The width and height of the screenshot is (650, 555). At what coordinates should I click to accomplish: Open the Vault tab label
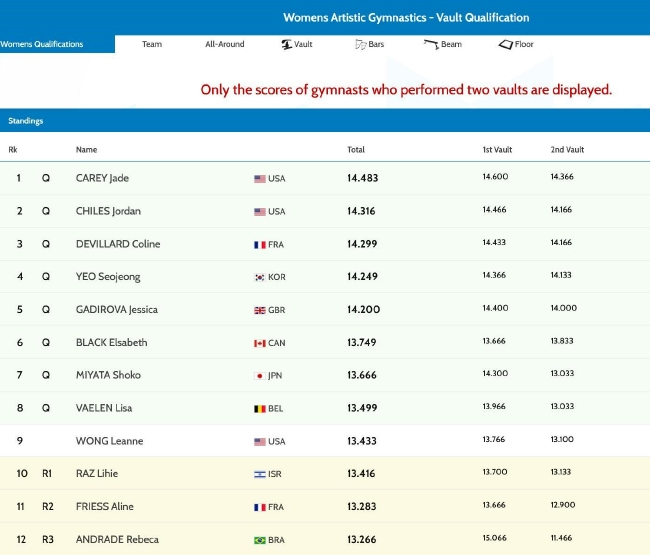tap(303, 44)
